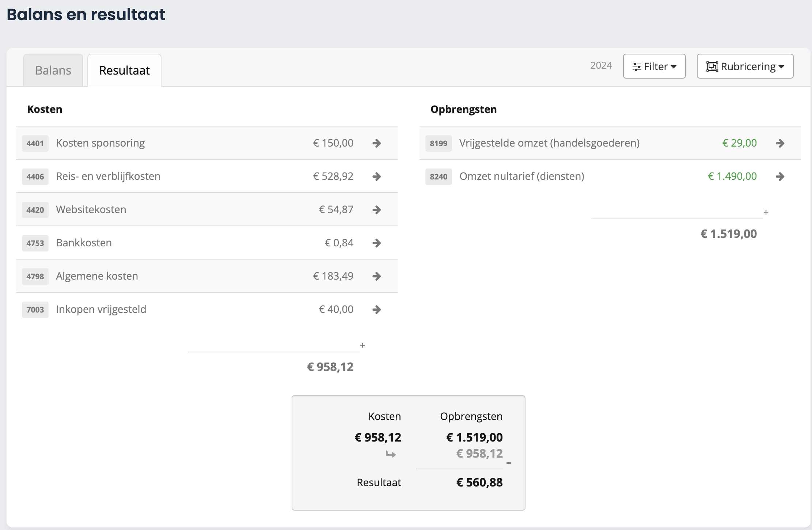
Task: Select the Websitekosten row label
Action: [91, 209]
